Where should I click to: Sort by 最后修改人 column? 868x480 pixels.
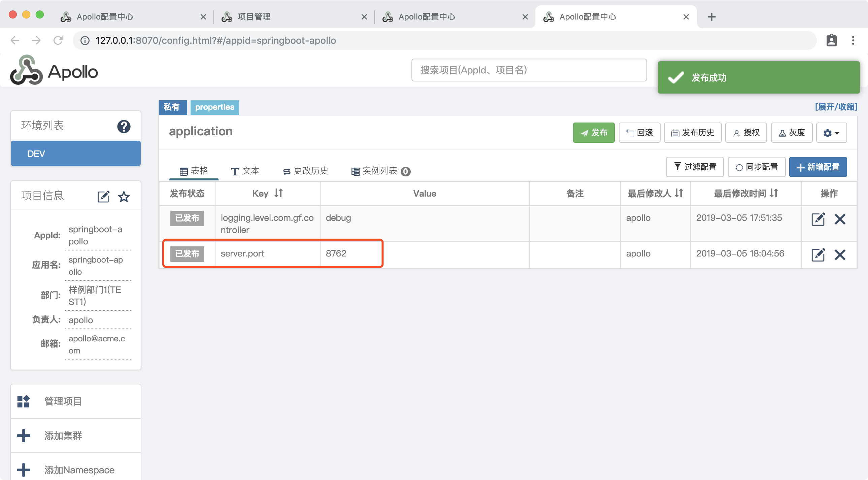tap(679, 193)
